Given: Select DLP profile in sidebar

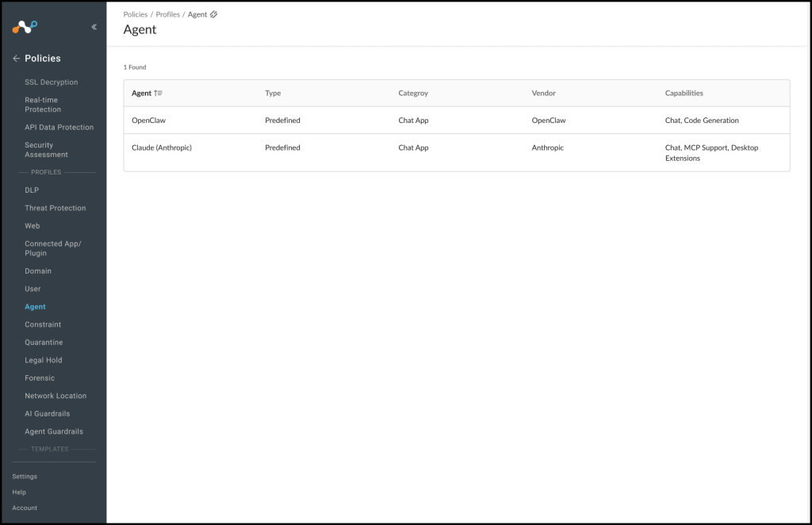Looking at the screenshot, I should (32, 190).
